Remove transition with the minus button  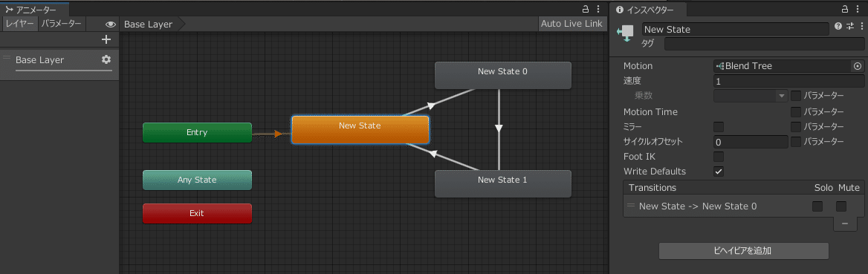point(845,224)
